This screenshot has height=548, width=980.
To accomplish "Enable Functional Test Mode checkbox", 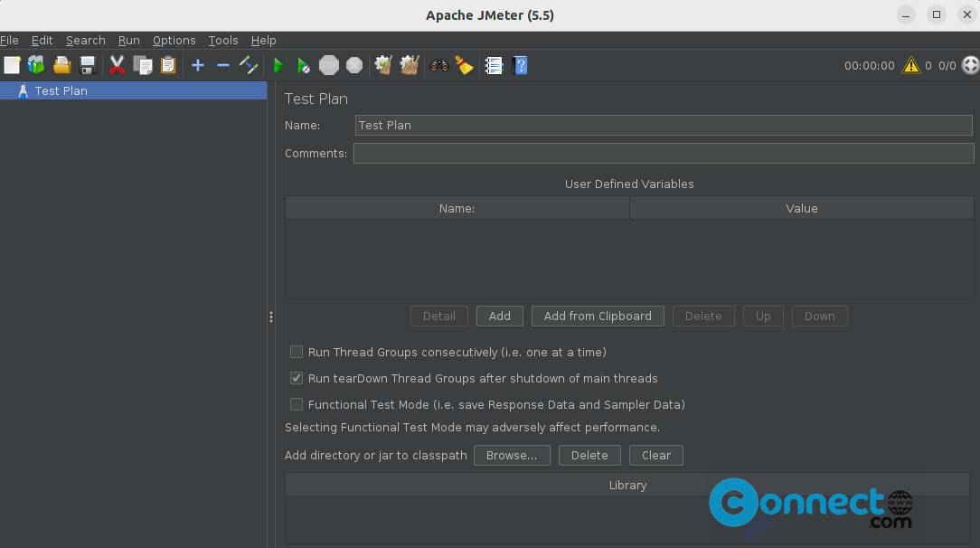I will coord(297,404).
